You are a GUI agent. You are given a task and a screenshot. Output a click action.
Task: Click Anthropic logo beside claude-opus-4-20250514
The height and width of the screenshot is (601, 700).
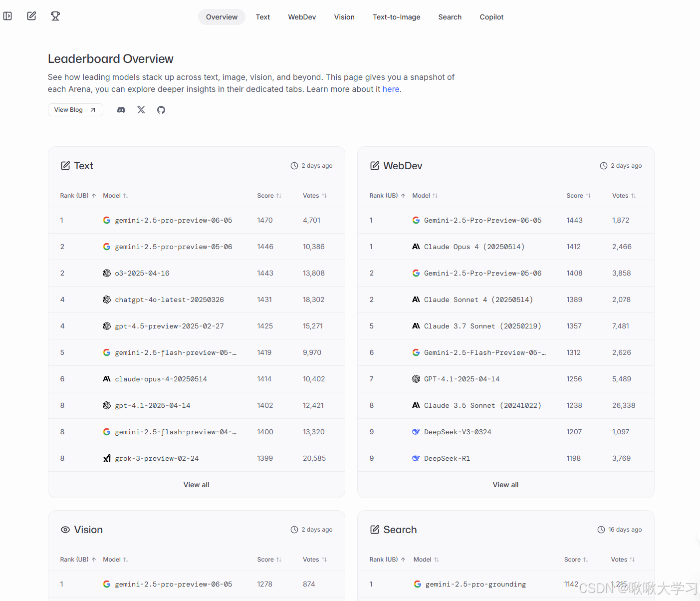107,379
